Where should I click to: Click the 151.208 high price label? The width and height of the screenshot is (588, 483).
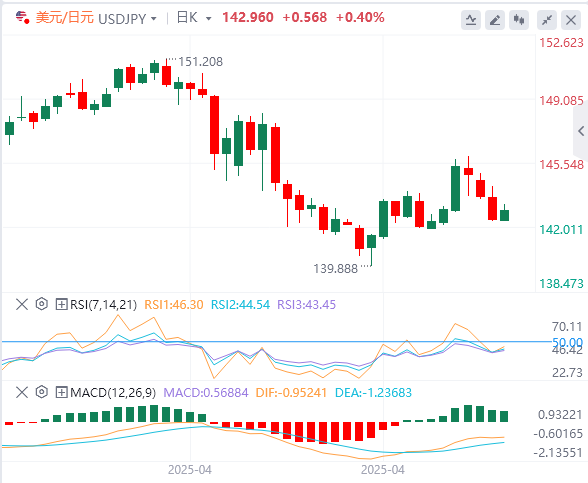200,62
